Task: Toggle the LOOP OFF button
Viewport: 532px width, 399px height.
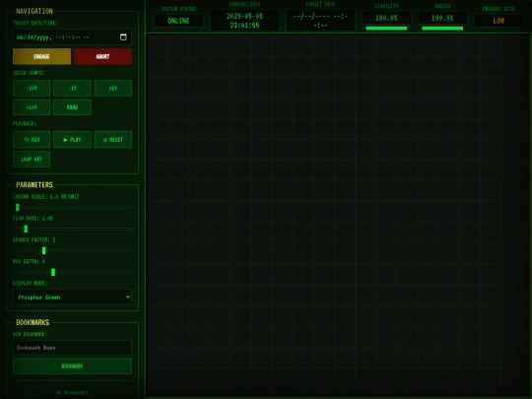Action: point(32,160)
